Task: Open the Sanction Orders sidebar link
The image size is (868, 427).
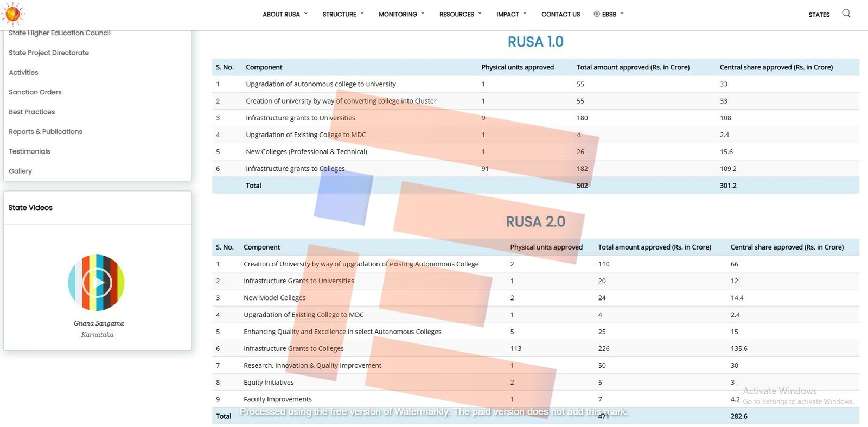Action: tap(35, 92)
